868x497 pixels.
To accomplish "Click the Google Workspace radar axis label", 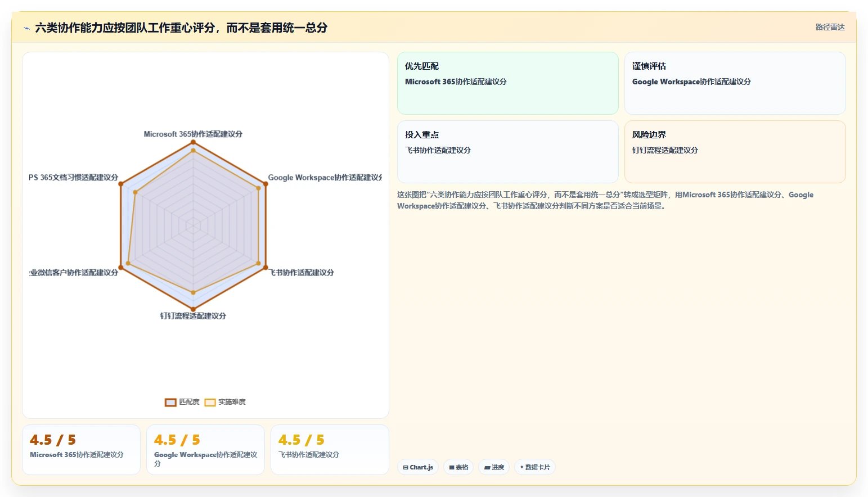I will [325, 178].
